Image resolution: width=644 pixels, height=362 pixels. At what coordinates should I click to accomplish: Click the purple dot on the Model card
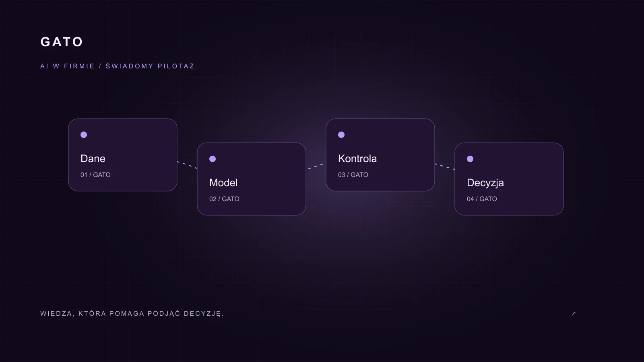pos(213,159)
